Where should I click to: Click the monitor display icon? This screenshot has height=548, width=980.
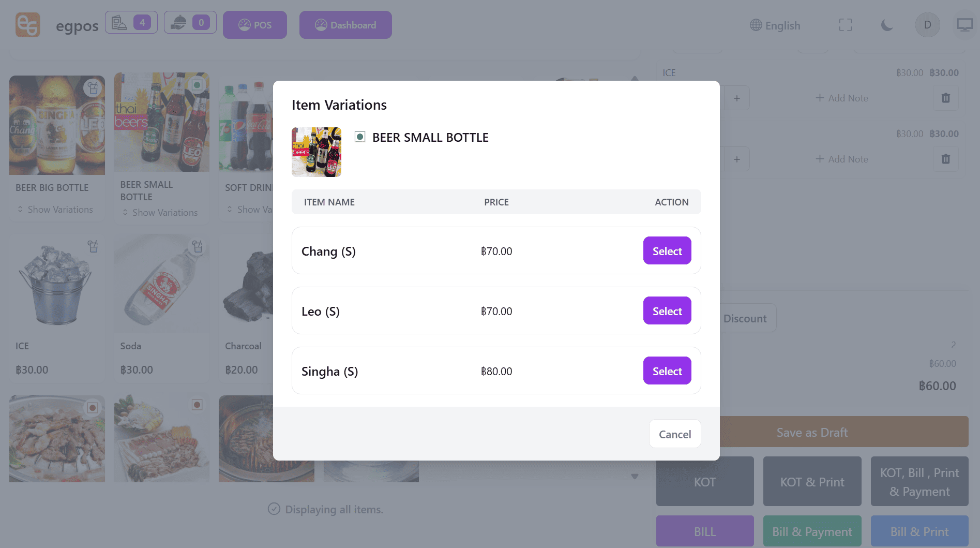964,25
